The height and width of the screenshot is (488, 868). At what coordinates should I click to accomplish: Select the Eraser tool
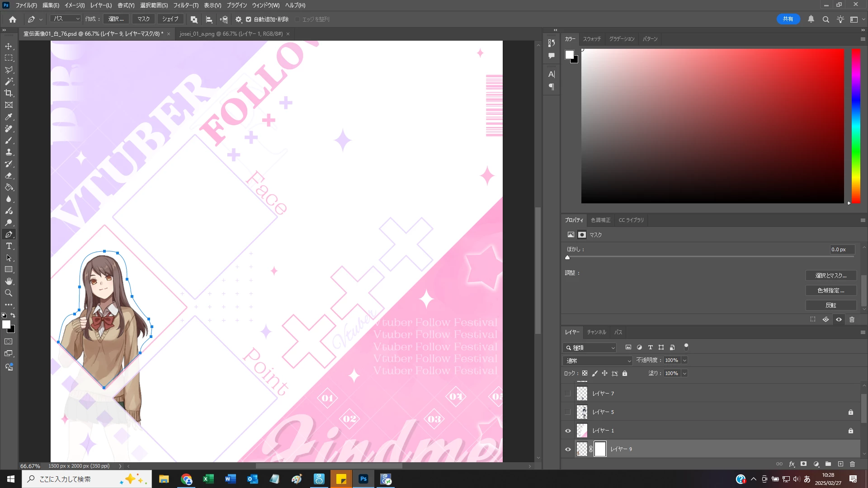point(9,176)
